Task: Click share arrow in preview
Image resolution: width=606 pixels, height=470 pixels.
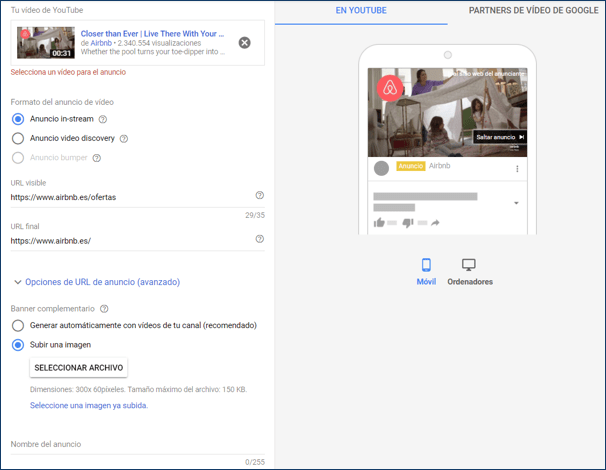Action: (x=435, y=223)
